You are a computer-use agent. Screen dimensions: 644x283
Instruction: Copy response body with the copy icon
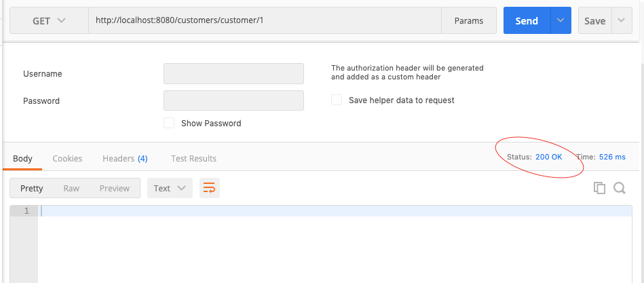pyautogui.click(x=599, y=188)
